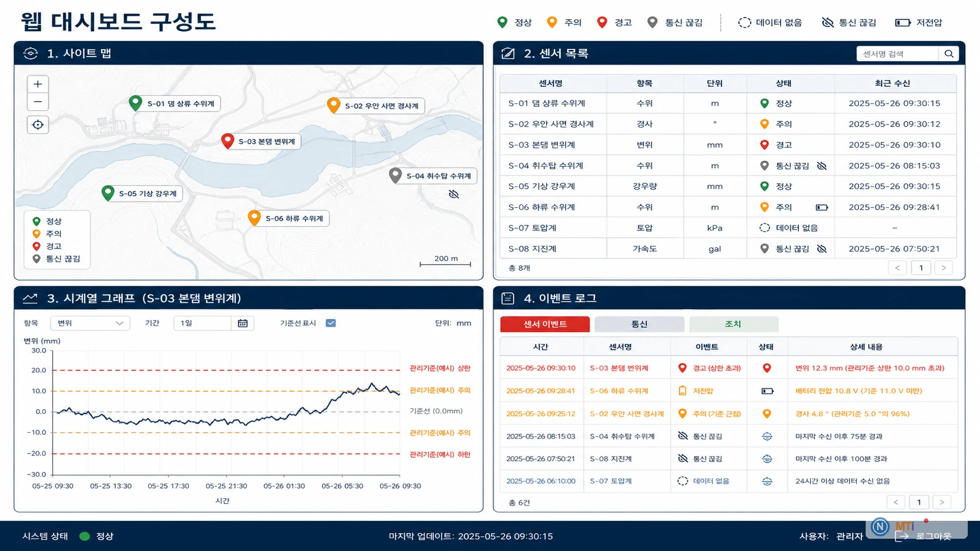The width and height of the screenshot is (980, 551).
Task: Switch to 센서 이벤트 tab
Action: [x=545, y=324]
